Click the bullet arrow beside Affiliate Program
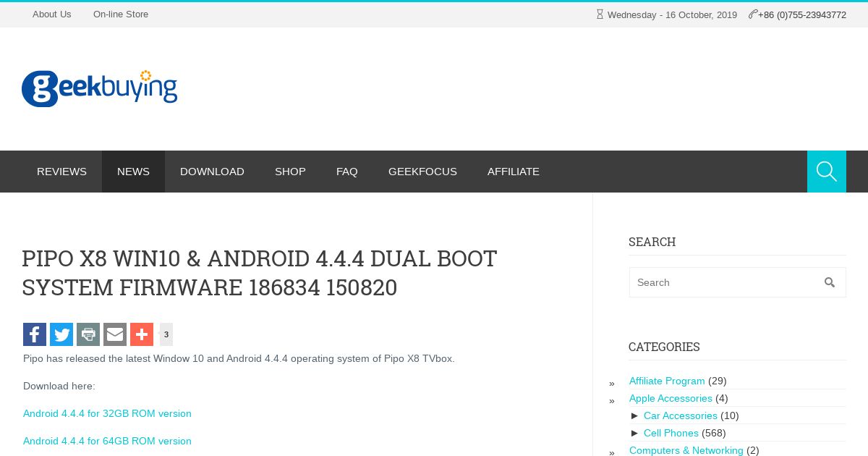The height and width of the screenshot is (456, 868). (612, 384)
